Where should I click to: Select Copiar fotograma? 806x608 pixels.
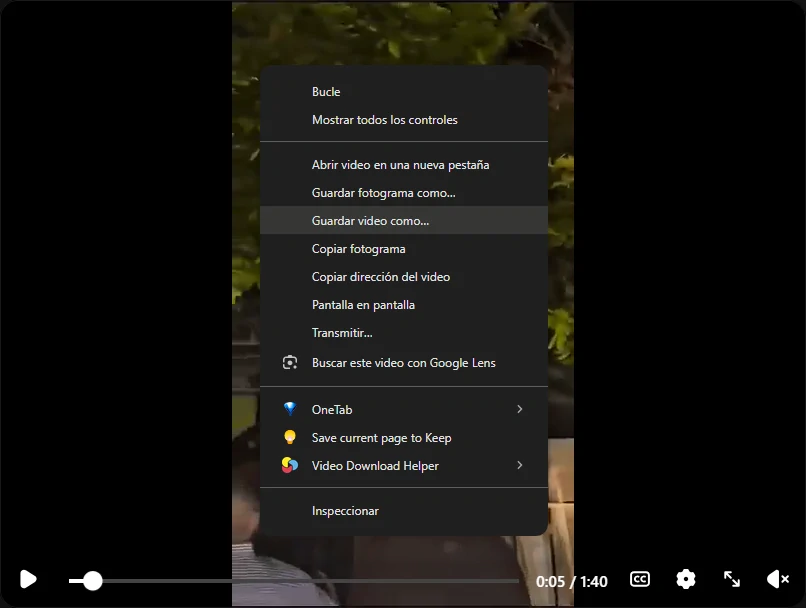[x=404, y=249]
